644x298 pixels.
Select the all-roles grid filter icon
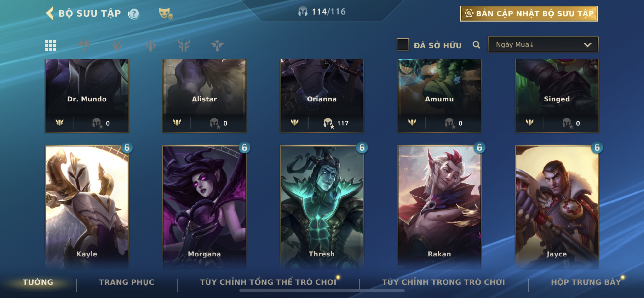[x=51, y=45]
